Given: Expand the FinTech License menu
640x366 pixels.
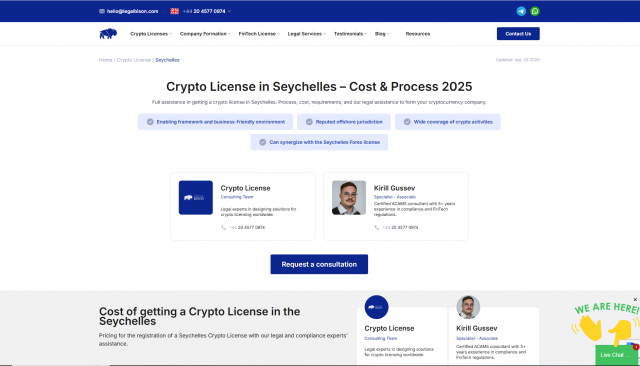Looking at the screenshot, I should (x=259, y=34).
